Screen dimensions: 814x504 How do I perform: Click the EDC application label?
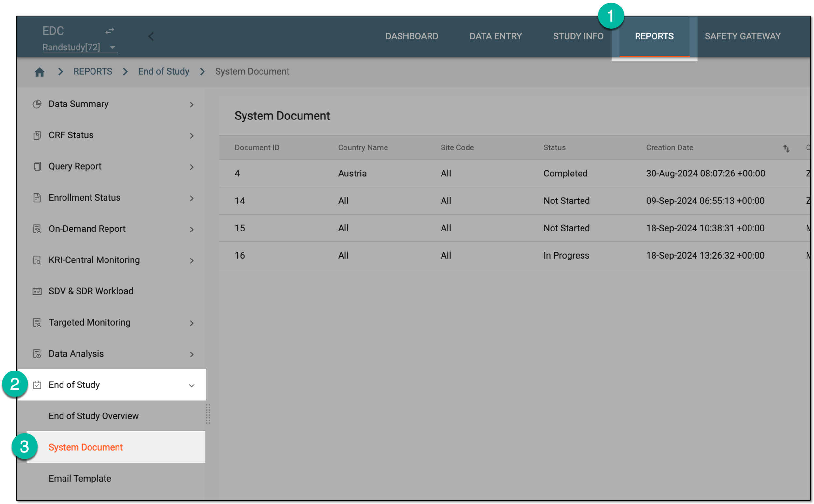click(53, 31)
